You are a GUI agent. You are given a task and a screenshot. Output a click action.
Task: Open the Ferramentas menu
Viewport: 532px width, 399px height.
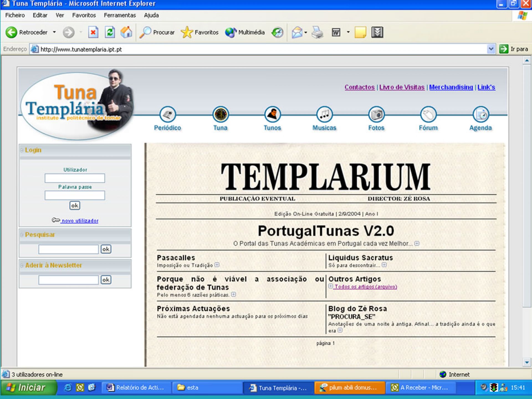point(120,15)
